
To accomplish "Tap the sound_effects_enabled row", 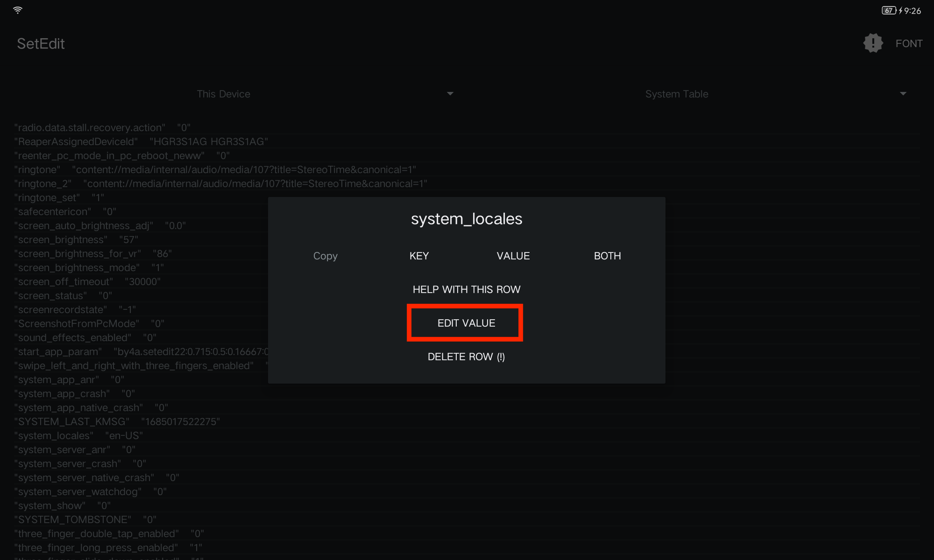I will pos(85,337).
